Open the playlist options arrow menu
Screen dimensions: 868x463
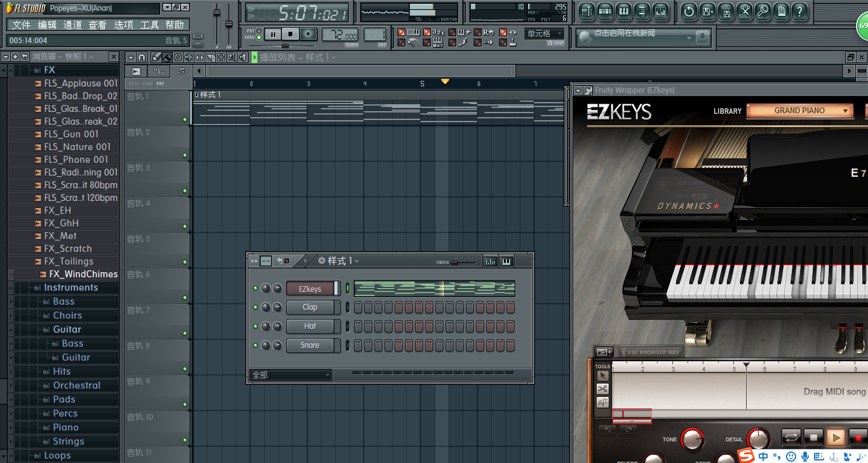(131, 57)
